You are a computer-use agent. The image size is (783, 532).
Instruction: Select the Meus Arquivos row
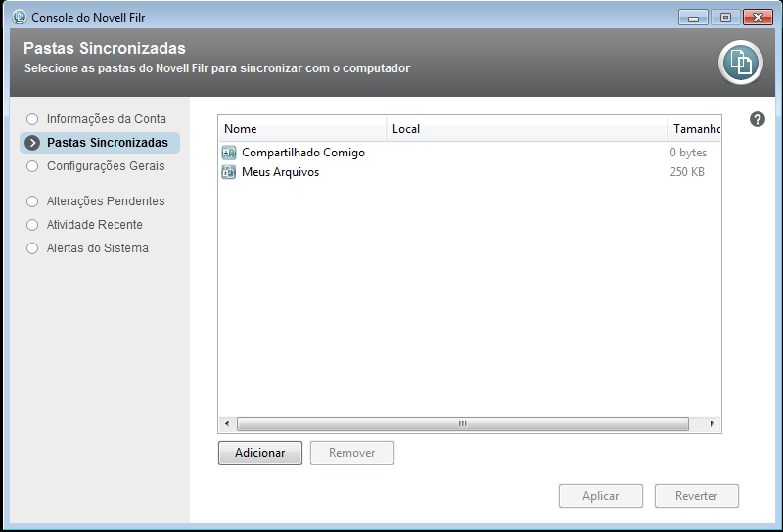click(x=470, y=172)
